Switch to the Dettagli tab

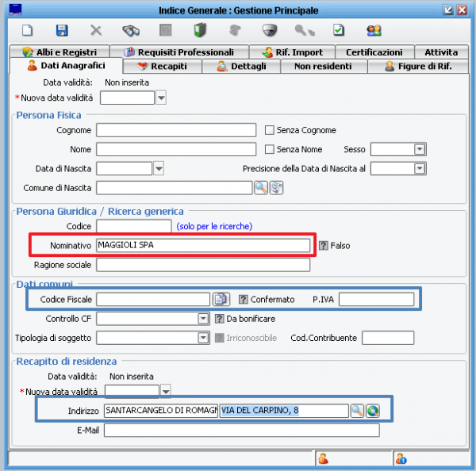click(x=241, y=66)
